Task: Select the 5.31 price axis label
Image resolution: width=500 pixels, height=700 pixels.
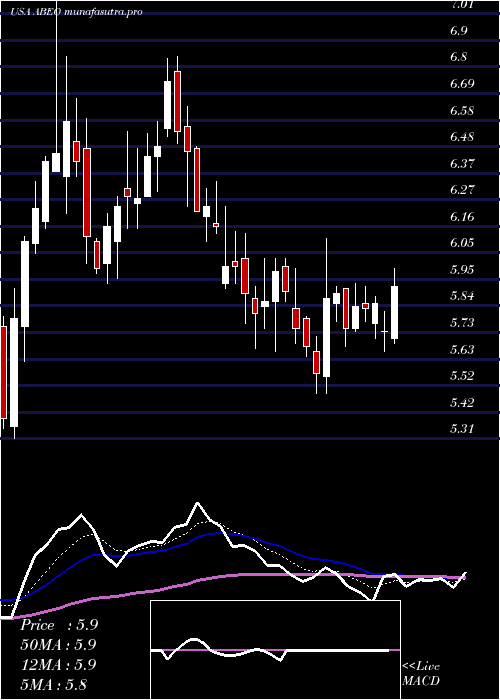Action: coord(463,429)
